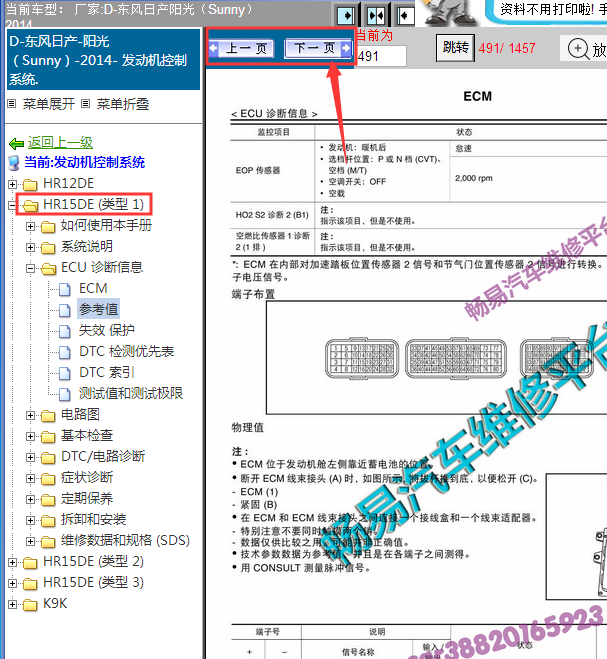The image size is (607, 659).
Task: Click the 参考值 page document icon
Action: pyautogui.click(x=64, y=311)
